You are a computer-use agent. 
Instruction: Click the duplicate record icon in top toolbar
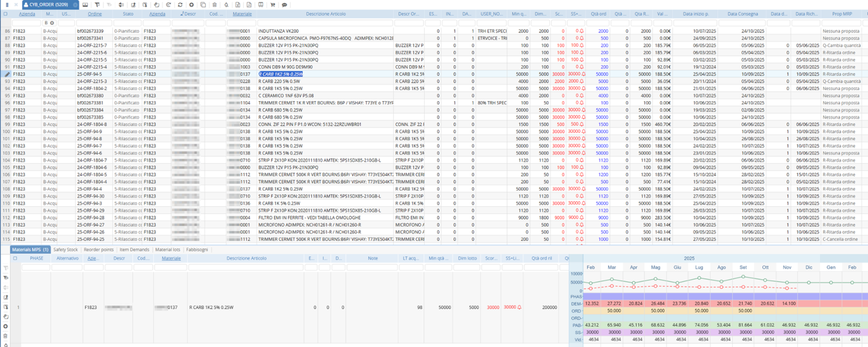(x=203, y=4)
